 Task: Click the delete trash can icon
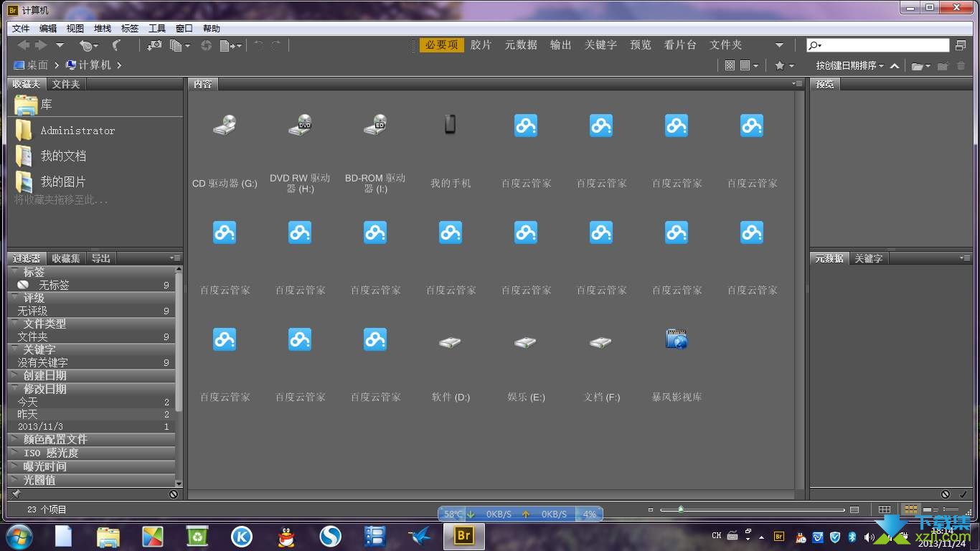(x=961, y=65)
